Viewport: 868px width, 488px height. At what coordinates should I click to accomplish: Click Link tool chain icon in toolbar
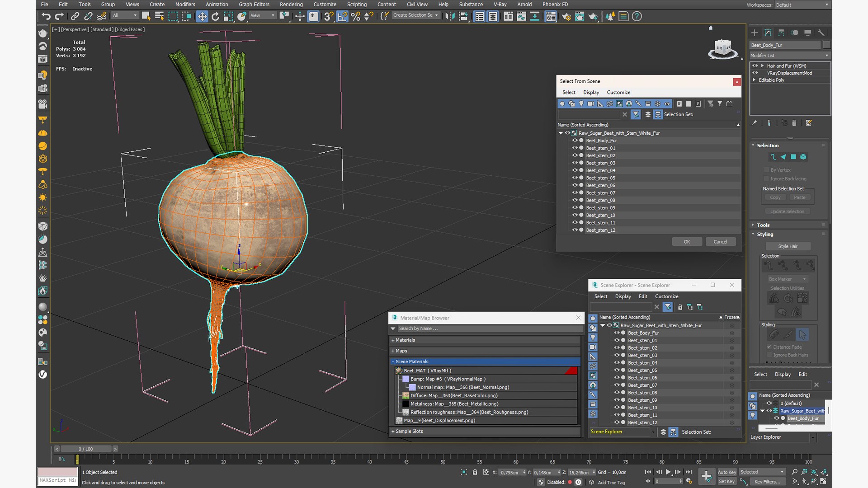pos(75,17)
